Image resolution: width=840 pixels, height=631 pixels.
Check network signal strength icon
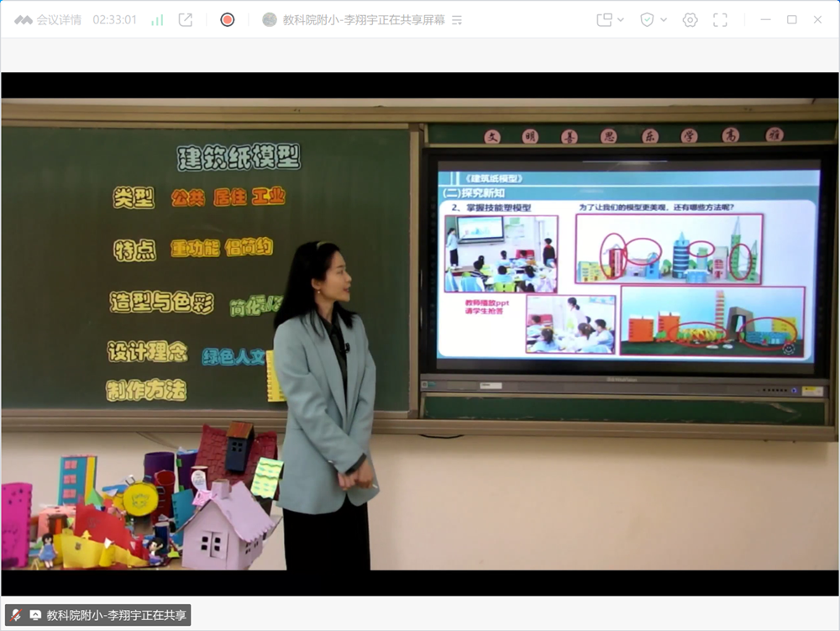pos(157,20)
